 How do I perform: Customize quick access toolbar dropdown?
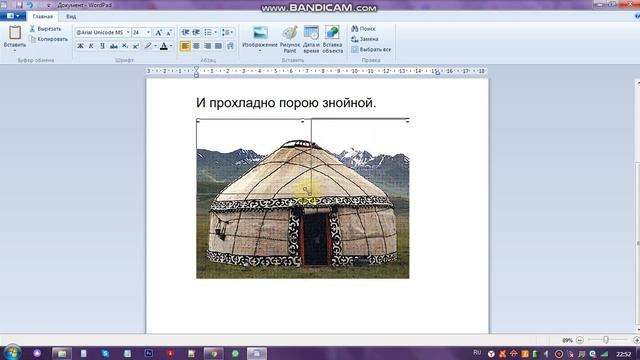(49, 5)
